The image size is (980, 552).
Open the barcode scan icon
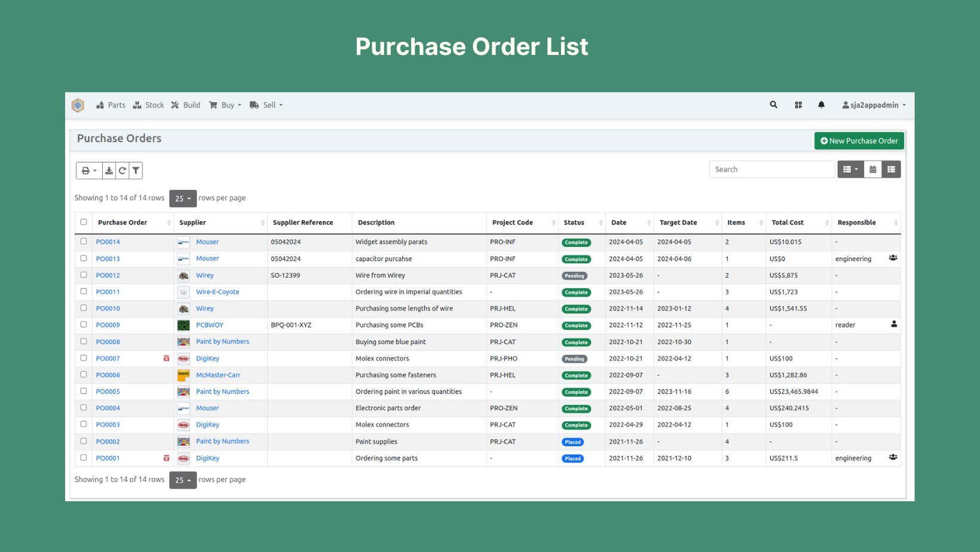point(798,105)
